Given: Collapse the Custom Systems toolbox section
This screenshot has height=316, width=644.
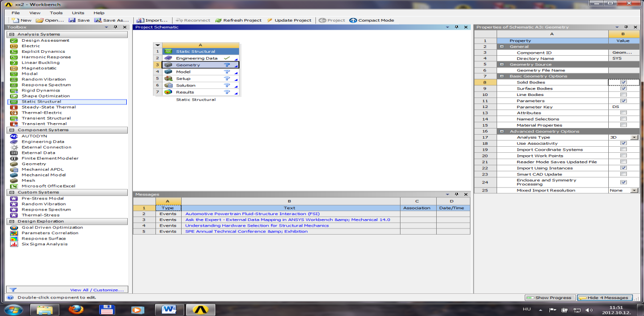Looking at the screenshot, I should pyautogui.click(x=12, y=192).
